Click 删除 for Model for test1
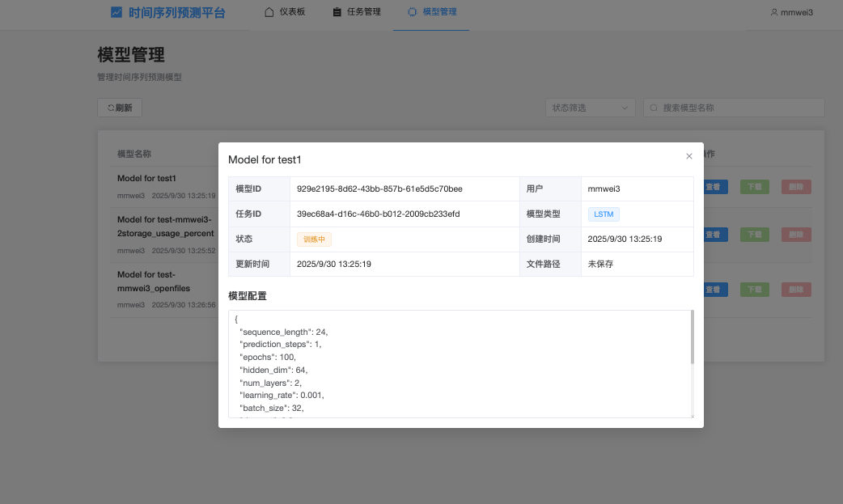Screen dimensions: 843x504 coord(796,187)
